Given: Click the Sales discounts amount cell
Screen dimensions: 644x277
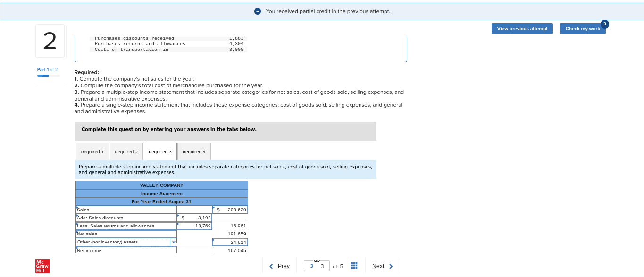Looking at the screenshot, I should (x=194, y=218).
